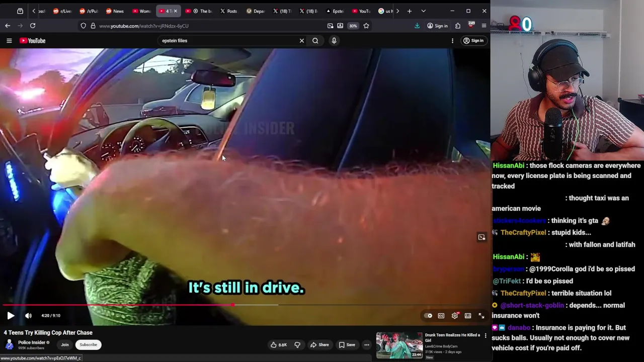Screen dimensions: 644x362
Task: Enter fullscreen on the video player
Action: pos(481,316)
